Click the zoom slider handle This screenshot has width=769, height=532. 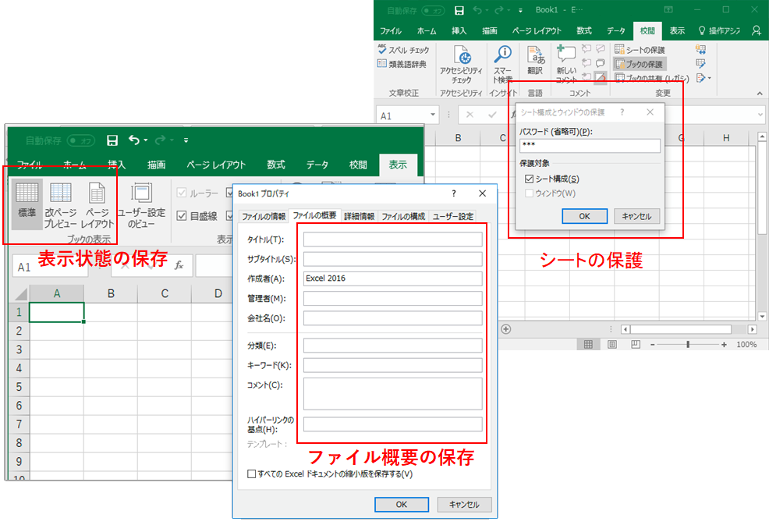point(688,345)
